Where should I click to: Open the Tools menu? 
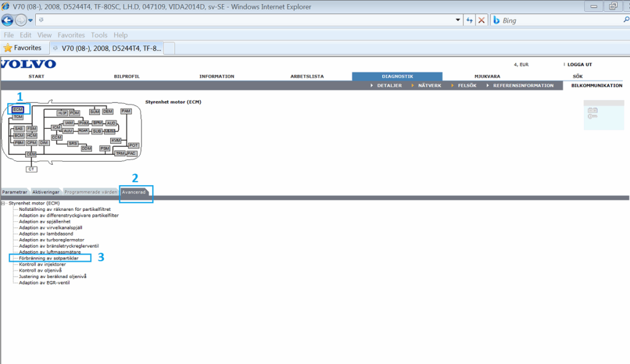coord(99,35)
